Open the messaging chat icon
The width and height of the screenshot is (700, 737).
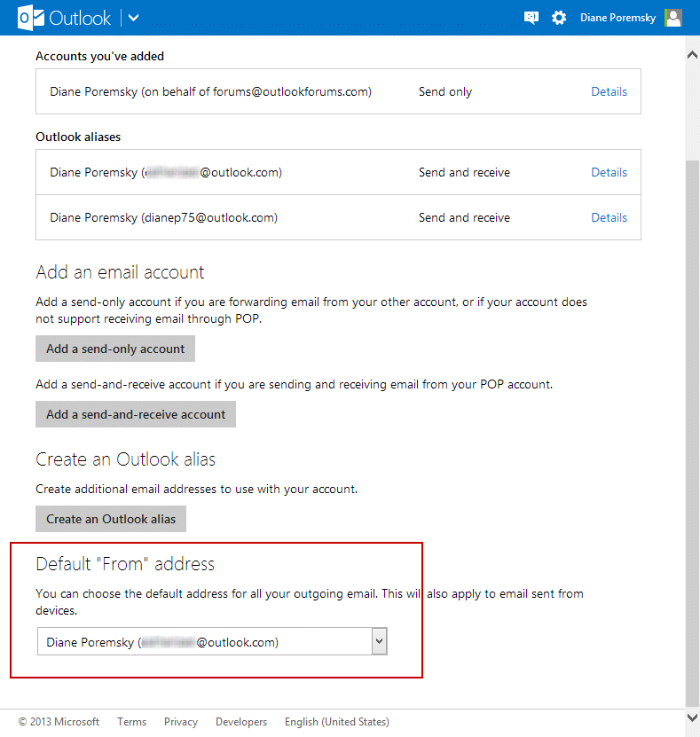pos(531,18)
